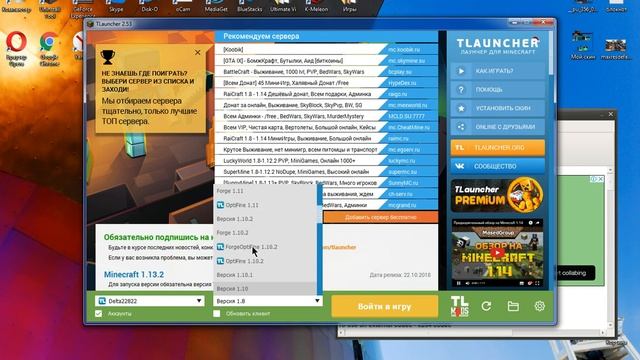This screenshot has height=360, width=640.
Task: Select 'Версия 1.10' in version list
Action: pos(265,289)
